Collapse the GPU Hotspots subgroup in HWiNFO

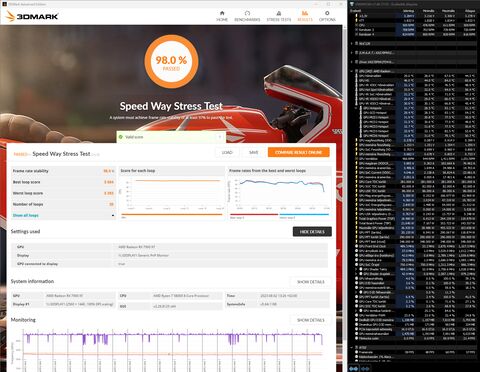click(356, 108)
